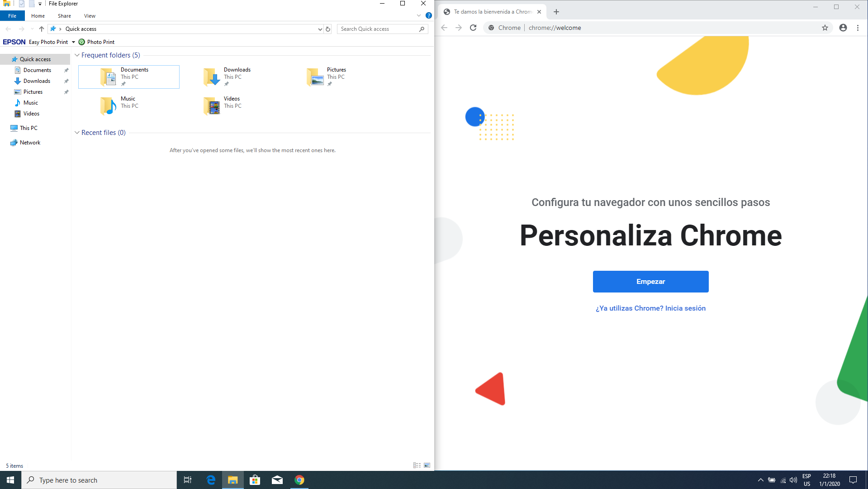Open the clock and calendar flyout
The image size is (868, 489).
click(830, 480)
